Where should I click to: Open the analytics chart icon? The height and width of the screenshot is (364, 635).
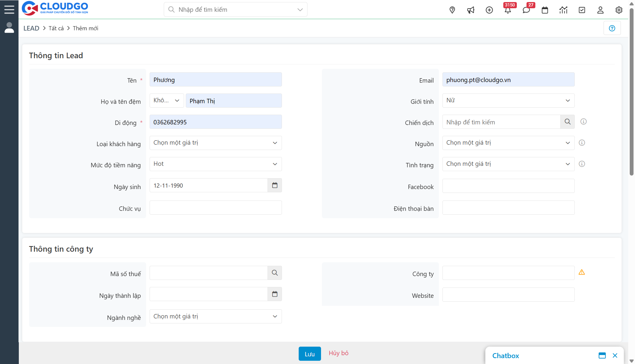[x=563, y=10]
